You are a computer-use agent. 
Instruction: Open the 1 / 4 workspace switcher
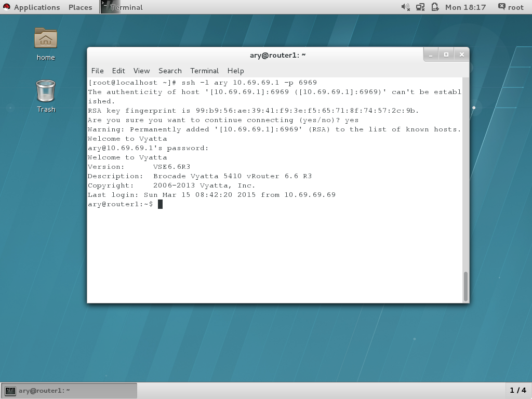click(518, 391)
